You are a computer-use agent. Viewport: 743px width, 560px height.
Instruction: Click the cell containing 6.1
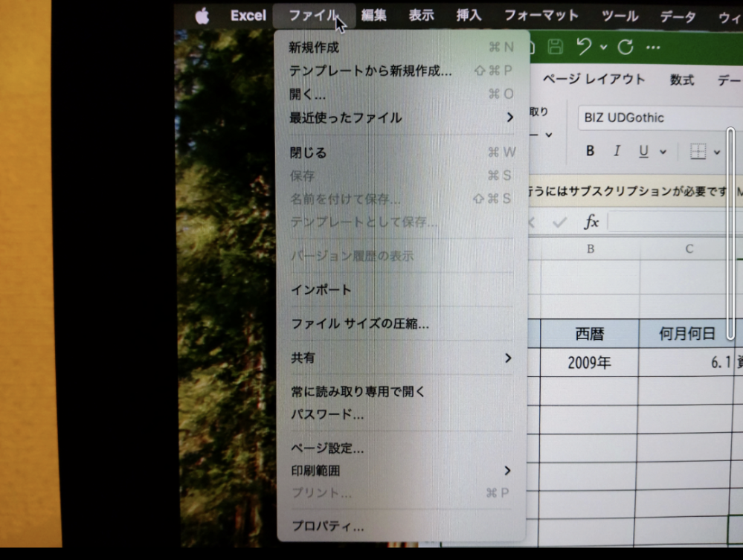tap(686, 362)
